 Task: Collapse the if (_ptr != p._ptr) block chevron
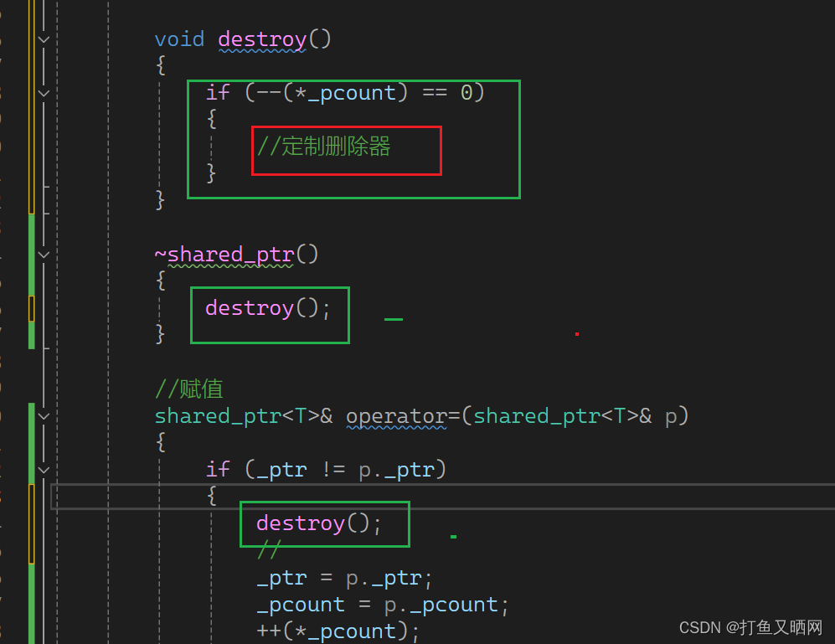pos(44,470)
